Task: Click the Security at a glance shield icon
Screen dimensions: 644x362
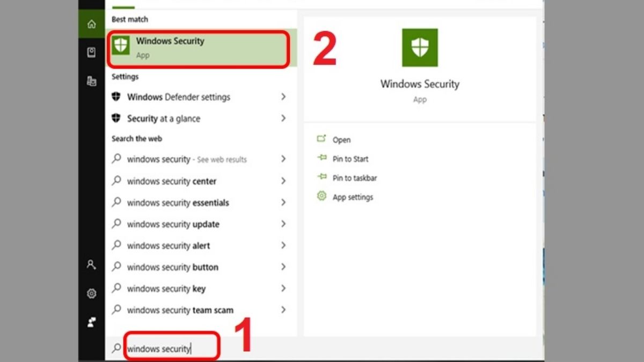Action: pyautogui.click(x=116, y=119)
